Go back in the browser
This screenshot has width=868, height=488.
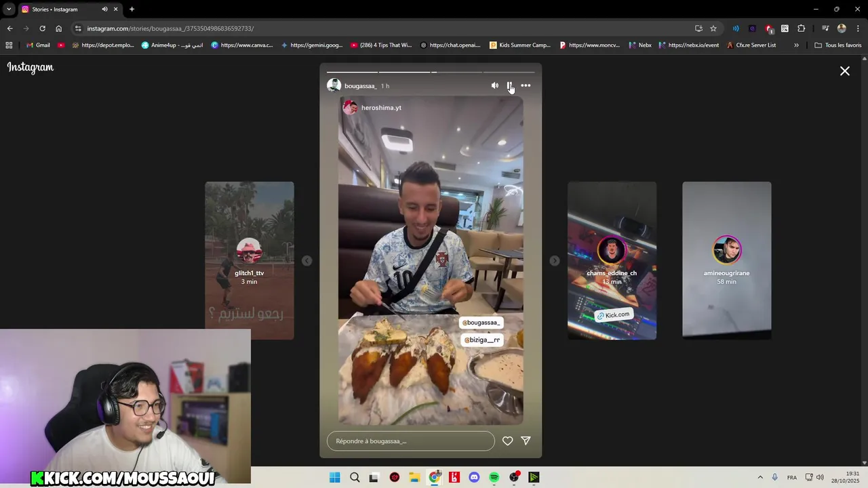click(9, 28)
